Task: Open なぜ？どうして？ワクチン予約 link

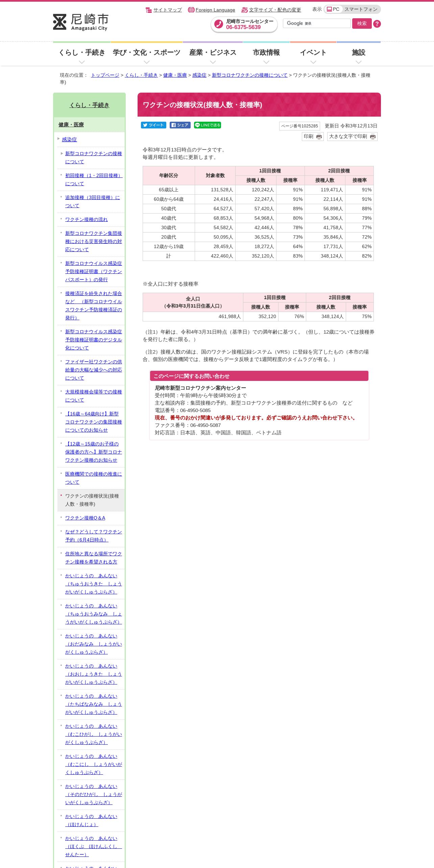Action: pyautogui.click(x=93, y=536)
